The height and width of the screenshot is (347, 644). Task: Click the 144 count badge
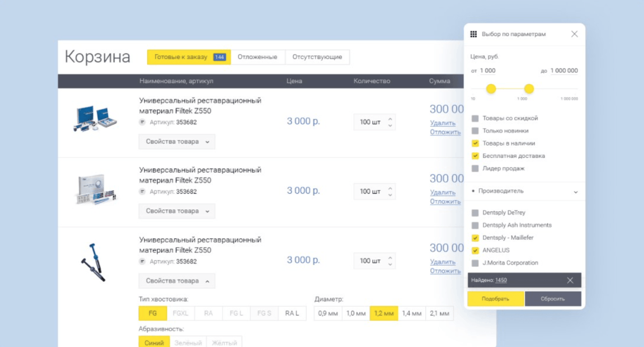point(219,57)
